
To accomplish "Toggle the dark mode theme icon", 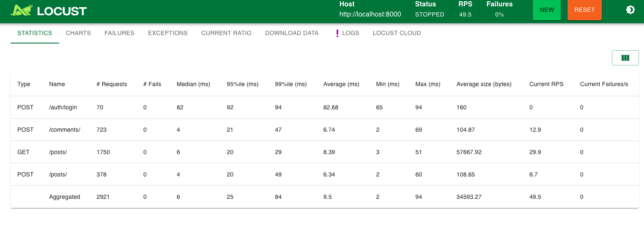I will point(630,10).
